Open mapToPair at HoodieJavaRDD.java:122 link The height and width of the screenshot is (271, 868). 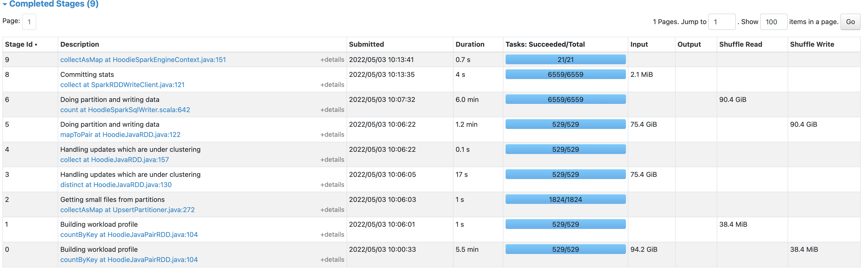coord(120,135)
